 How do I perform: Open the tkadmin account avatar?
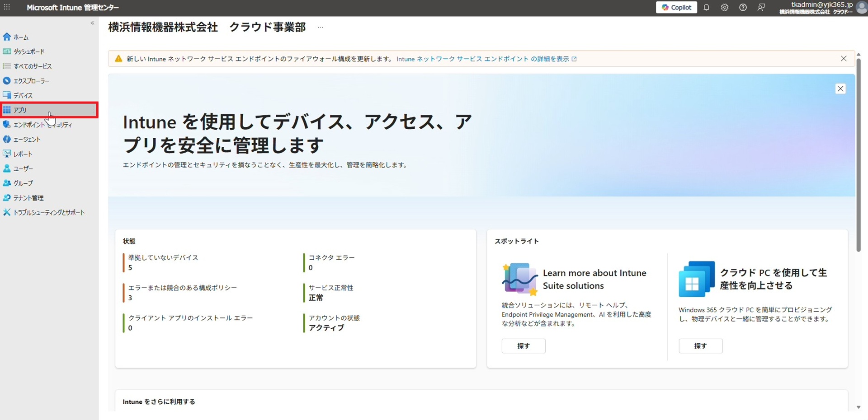[861, 8]
